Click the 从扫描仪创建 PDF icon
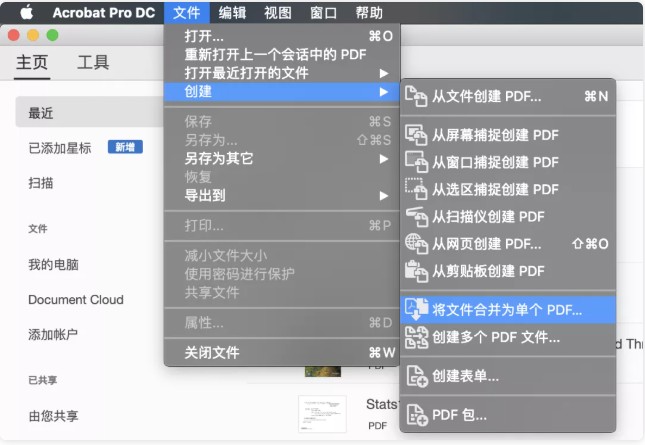The image size is (645, 445). (416, 215)
